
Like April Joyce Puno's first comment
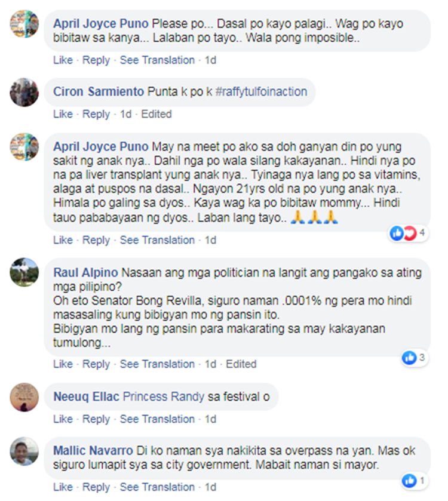click(x=63, y=60)
